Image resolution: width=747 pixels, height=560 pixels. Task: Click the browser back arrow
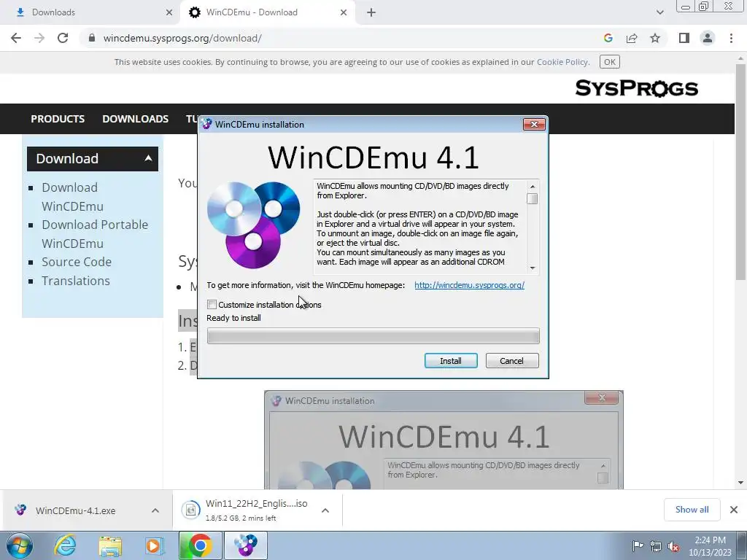coord(16,38)
